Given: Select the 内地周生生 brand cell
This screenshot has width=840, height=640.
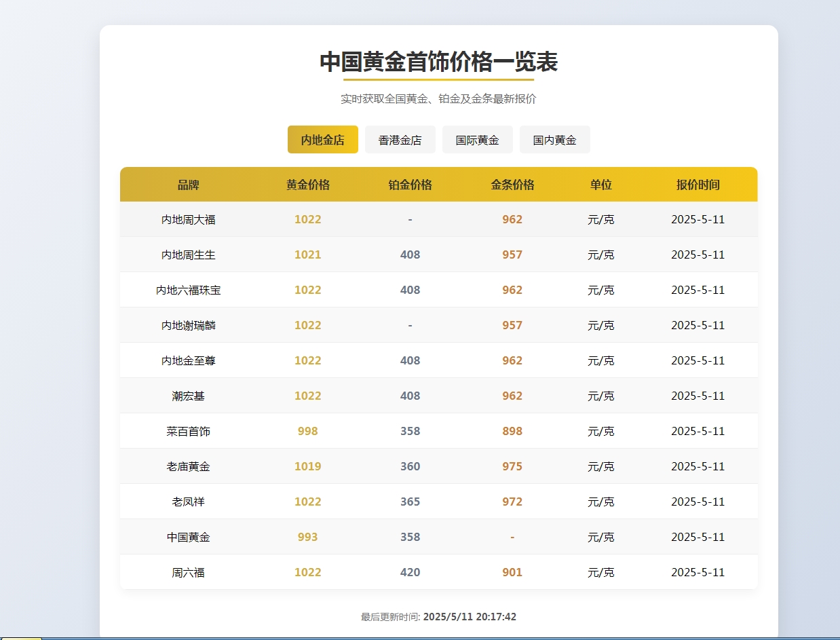Looking at the screenshot, I should click(189, 255).
